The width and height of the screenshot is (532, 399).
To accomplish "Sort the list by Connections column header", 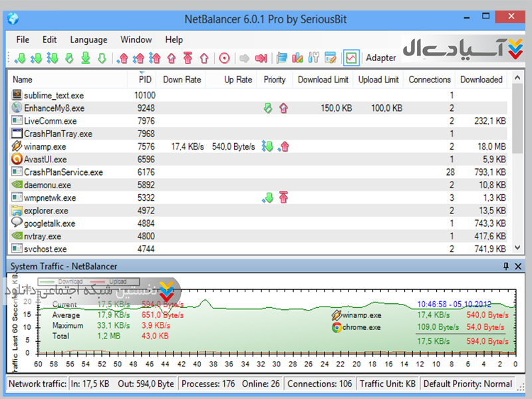I will (429, 80).
